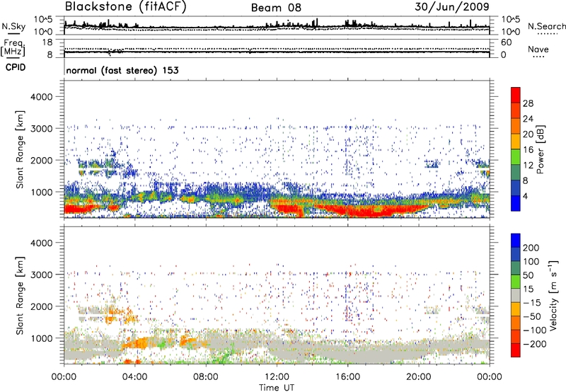Click the '08:00' time axis tick label
566x392 pixels.
click(x=206, y=377)
